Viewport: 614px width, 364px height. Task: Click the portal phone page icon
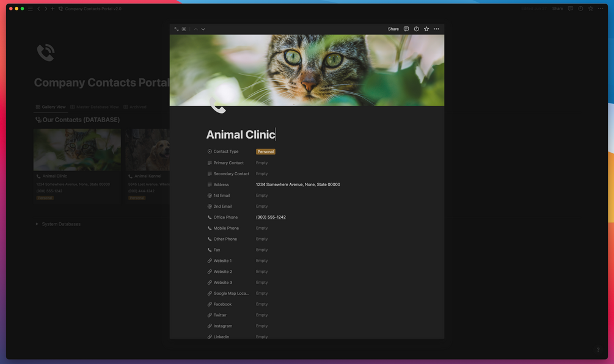[x=46, y=53]
